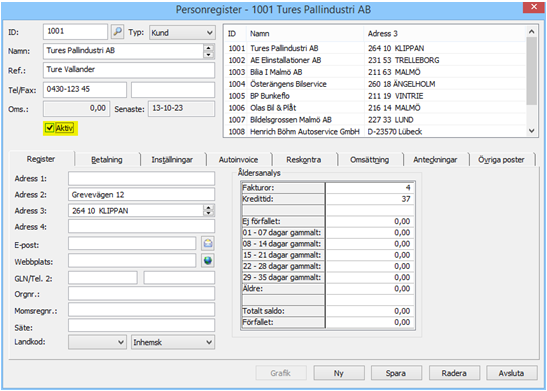The image size is (547, 391).
Task: Open the Typ dropdown showing Kund
Action: tap(182, 32)
